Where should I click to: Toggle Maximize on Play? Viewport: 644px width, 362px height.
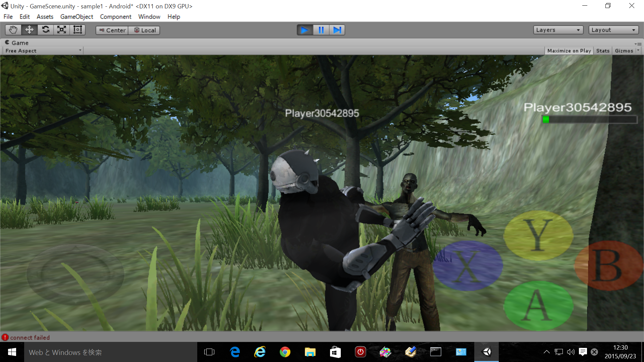click(569, 51)
